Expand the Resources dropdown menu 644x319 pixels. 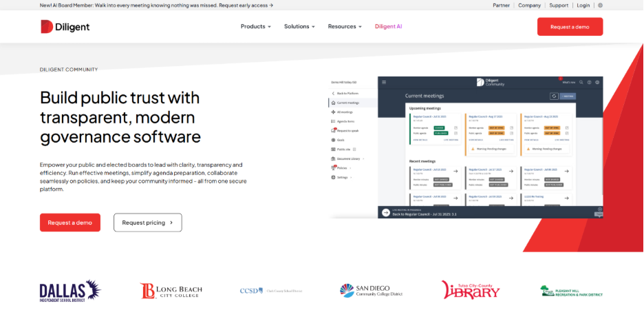click(x=345, y=26)
